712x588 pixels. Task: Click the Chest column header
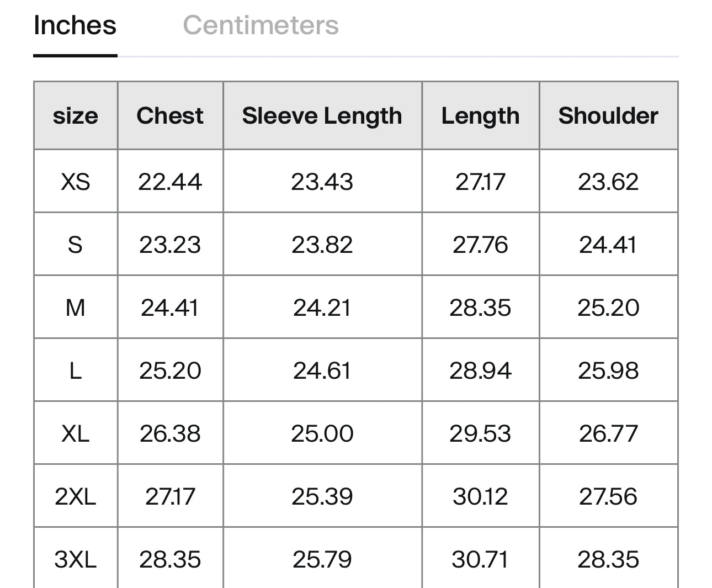(x=170, y=116)
